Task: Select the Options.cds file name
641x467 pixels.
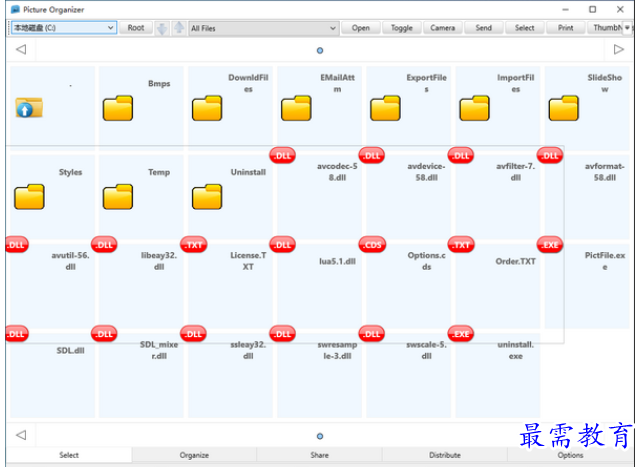Action: click(426, 261)
